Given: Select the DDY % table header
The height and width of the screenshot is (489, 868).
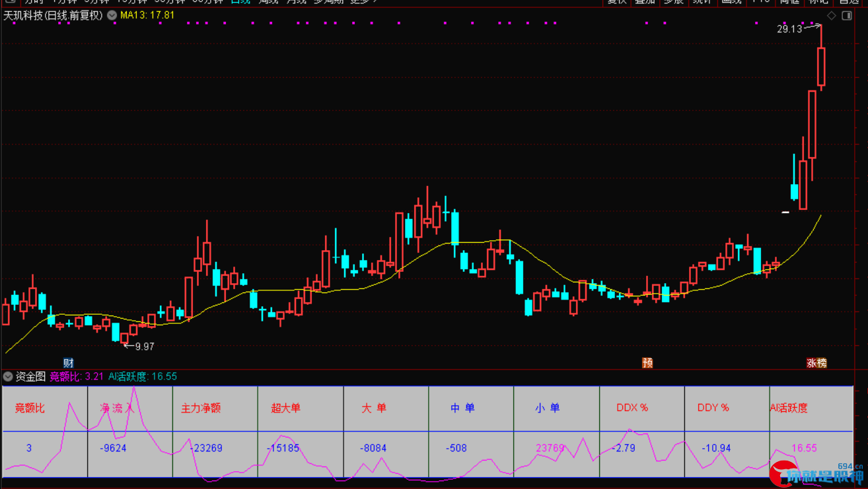Looking at the screenshot, I should coord(713,408).
